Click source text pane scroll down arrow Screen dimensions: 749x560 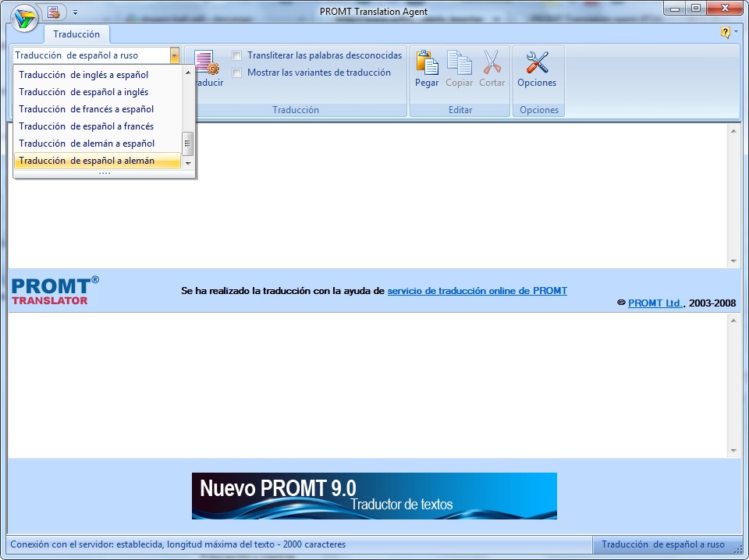coord(733,261)
